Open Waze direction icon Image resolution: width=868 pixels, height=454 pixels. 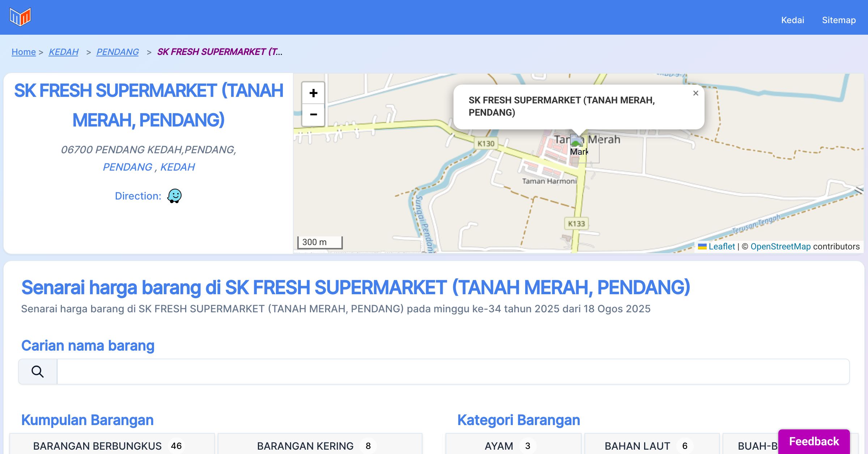pyautogui.click(x=174, y=196)
